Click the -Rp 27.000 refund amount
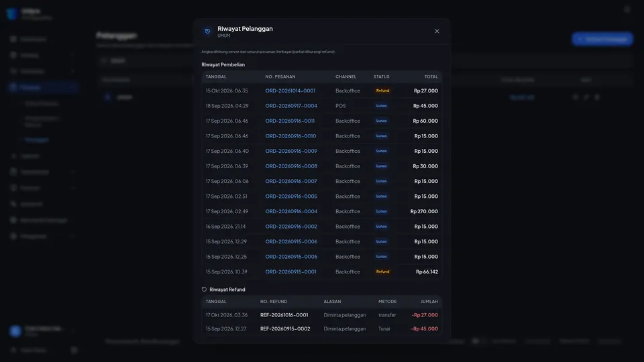 click(x=425, y=315)
